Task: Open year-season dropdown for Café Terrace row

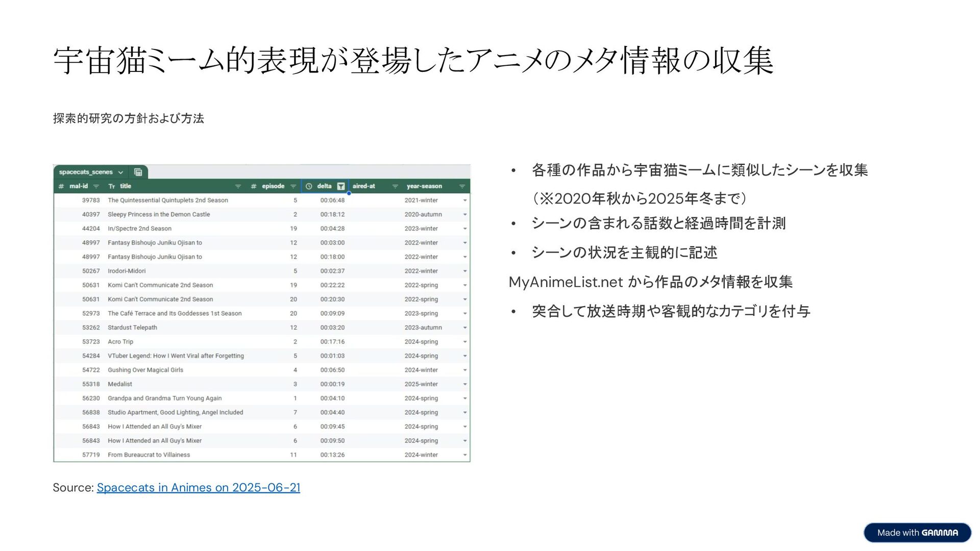Action: pos(464,314)
